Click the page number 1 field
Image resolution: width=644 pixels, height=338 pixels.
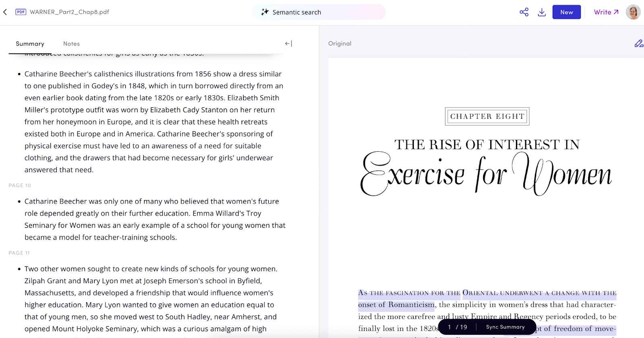[449, 327]
